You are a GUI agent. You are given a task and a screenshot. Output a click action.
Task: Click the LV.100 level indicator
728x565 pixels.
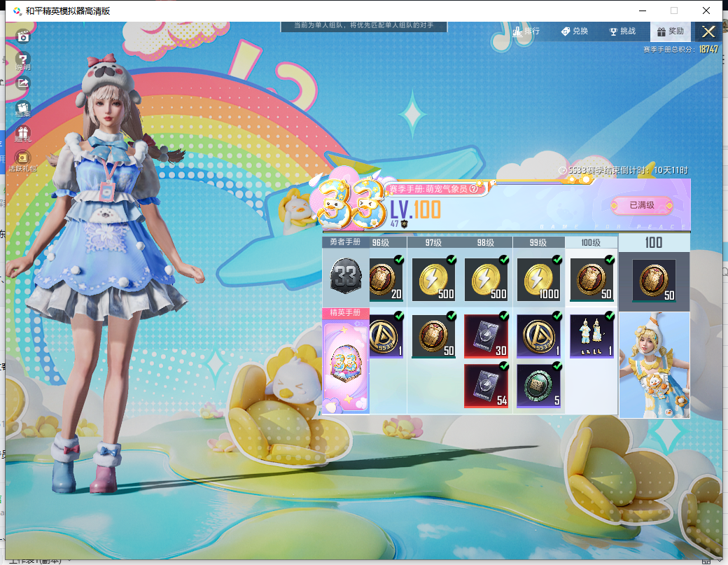pos(415,210)
